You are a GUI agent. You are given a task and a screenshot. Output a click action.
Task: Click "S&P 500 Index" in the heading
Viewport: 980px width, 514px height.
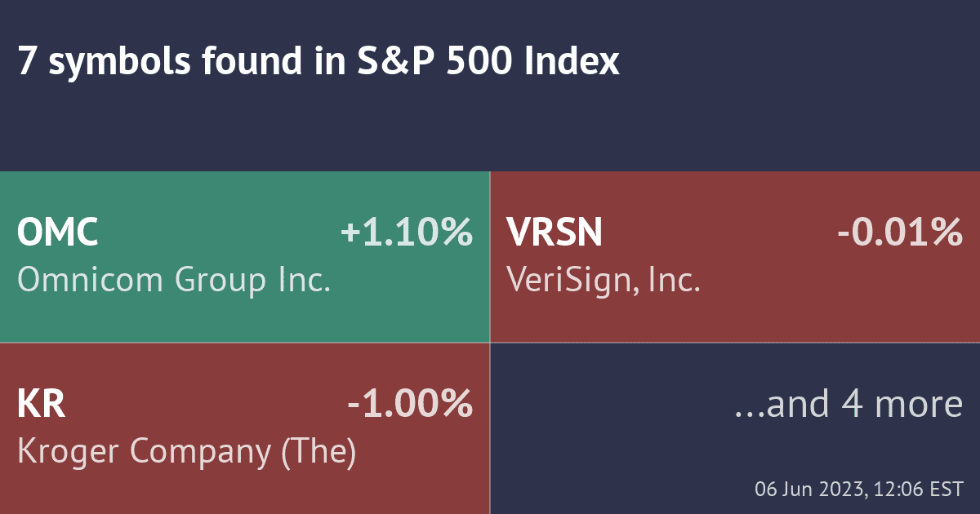tap(488, 63)
